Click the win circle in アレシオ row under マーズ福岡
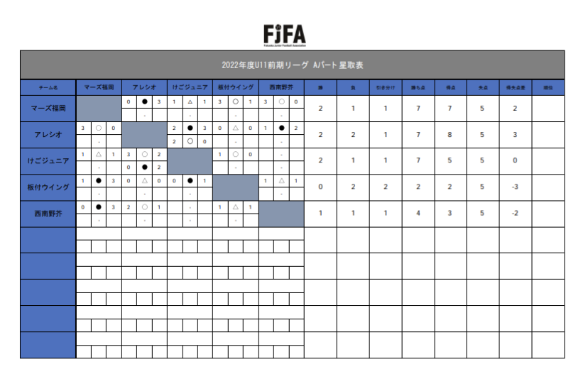588x391 pixels. click(99, 128)
